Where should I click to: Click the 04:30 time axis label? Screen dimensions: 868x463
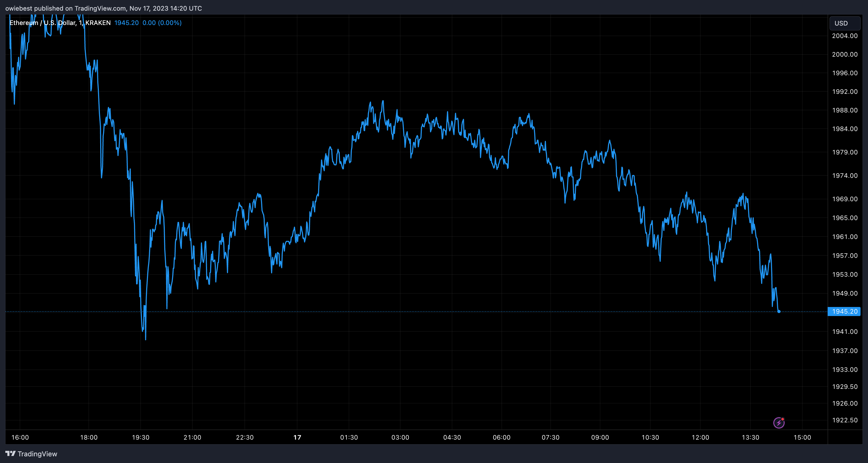point(452,437)
